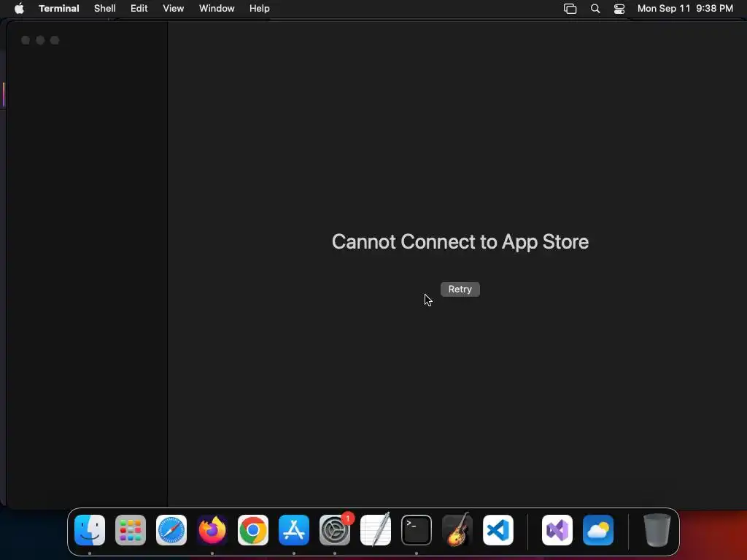Open the Terminal application menu
The width and height of the screenshot is (747, 560).
click(x=59, y=9)
